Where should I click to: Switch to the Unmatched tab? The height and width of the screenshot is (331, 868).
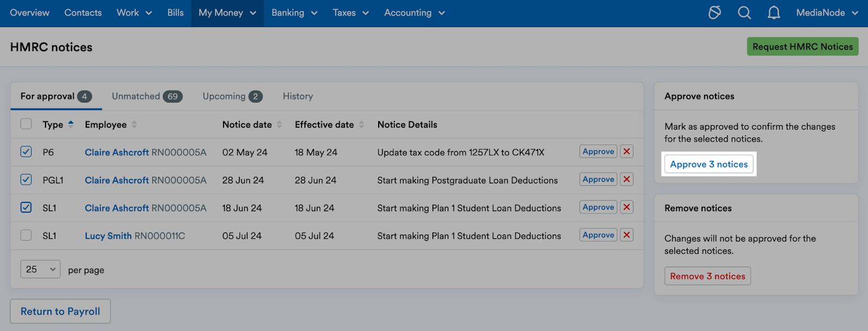[147, 96]
